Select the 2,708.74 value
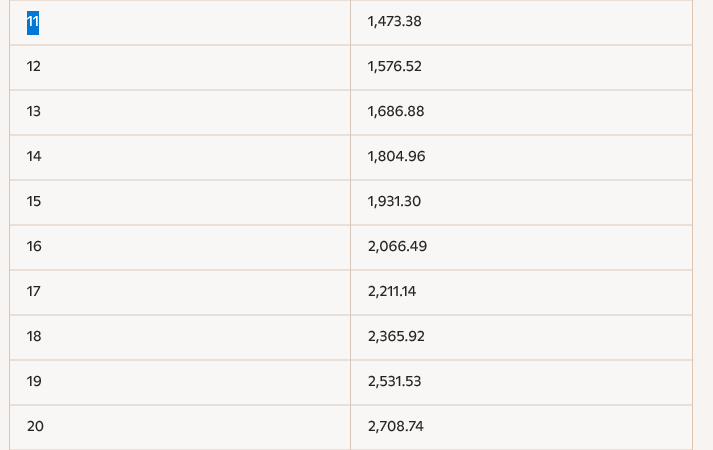Screen dimensions: 713x450 (x=395, y=426)
